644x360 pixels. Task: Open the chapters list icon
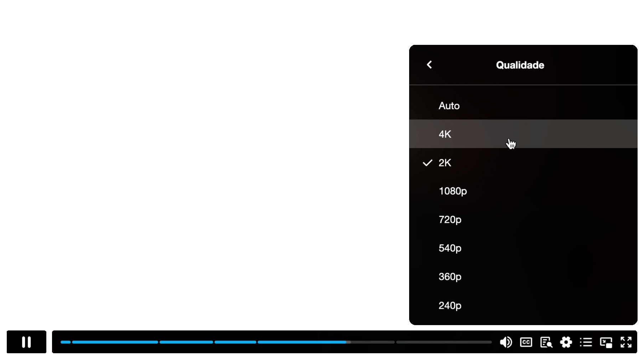click(586, 342)
